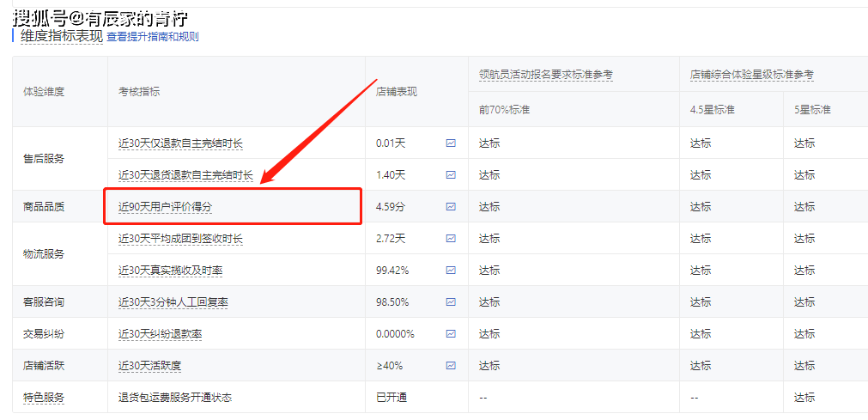Click 0.01天 value
Viewport: 868px width, 420px height.
point(391,143)
